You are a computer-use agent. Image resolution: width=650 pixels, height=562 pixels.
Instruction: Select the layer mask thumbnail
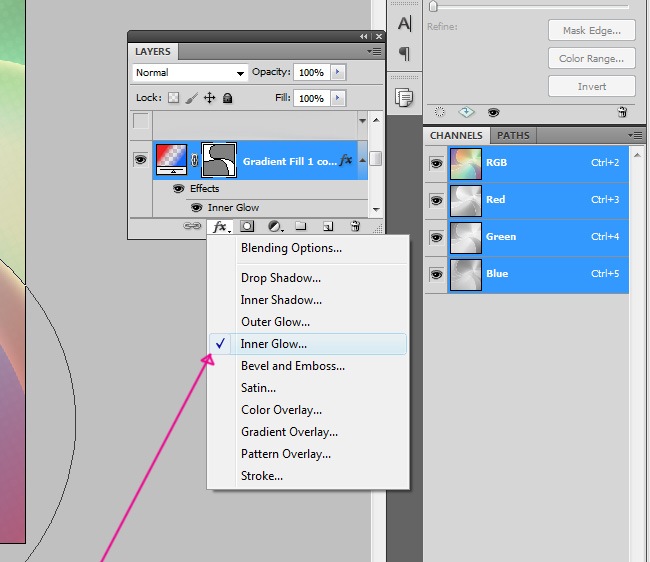coord(219,159)
